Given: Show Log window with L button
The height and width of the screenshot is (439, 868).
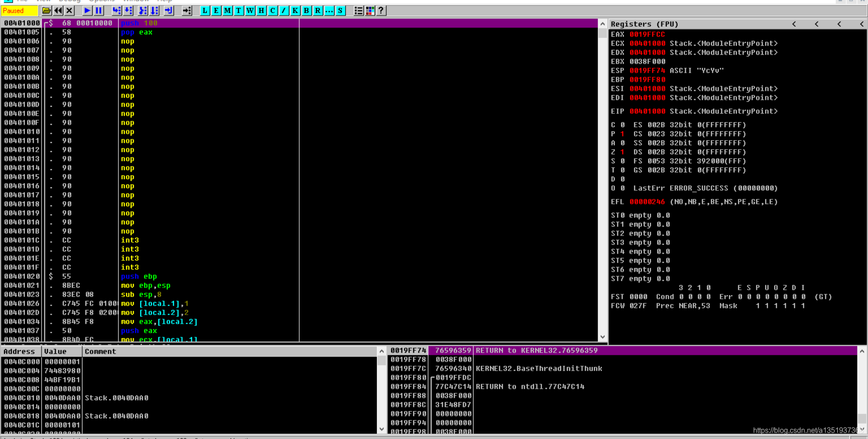Looking at the screenshot, I should (x=205, y=10).
